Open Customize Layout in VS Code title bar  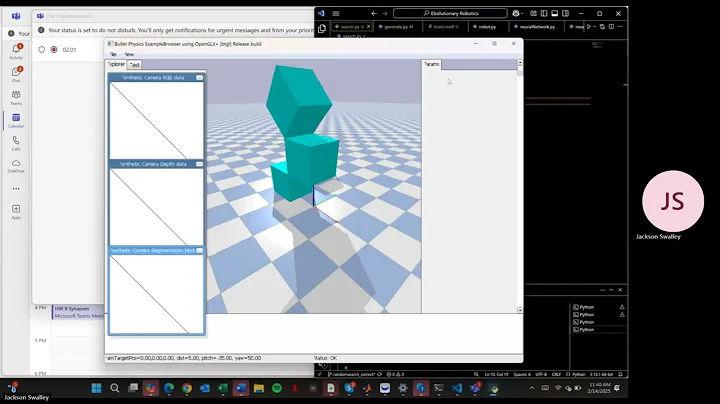533,13
